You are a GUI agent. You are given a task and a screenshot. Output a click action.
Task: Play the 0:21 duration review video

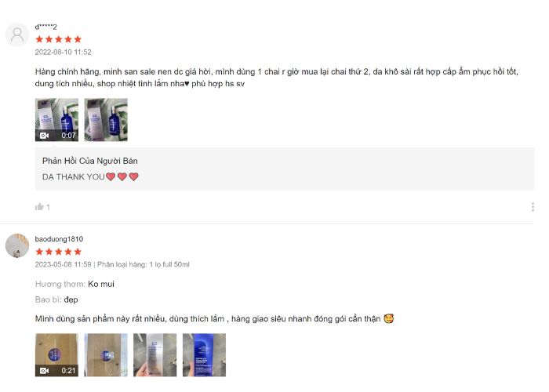click(x=56, y=355)
